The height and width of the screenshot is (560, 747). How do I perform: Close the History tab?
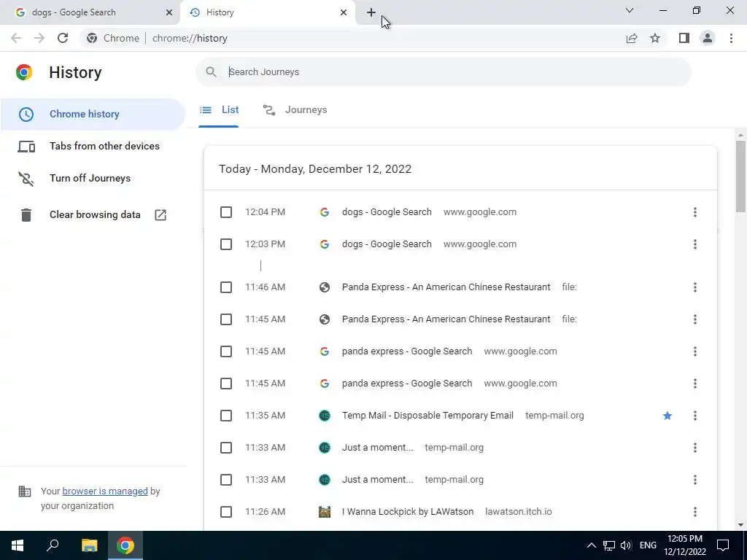coord(344,12)
